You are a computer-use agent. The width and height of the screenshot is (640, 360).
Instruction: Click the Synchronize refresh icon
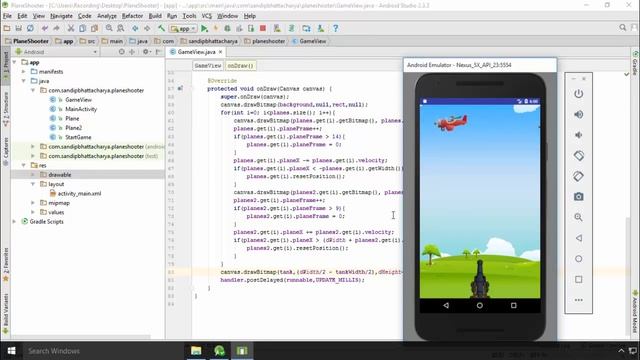pyautogui.click(x=30, y=28)
